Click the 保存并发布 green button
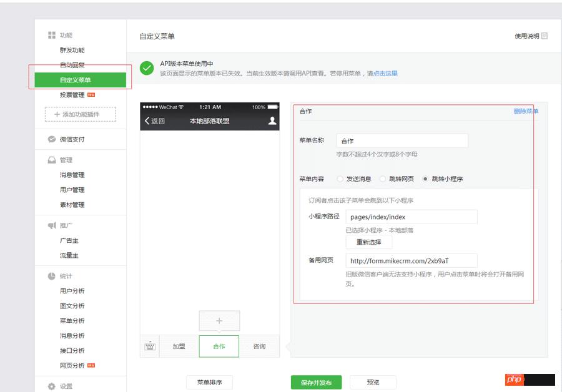Screen dimensions: 562x392 (x=316, y=383)
